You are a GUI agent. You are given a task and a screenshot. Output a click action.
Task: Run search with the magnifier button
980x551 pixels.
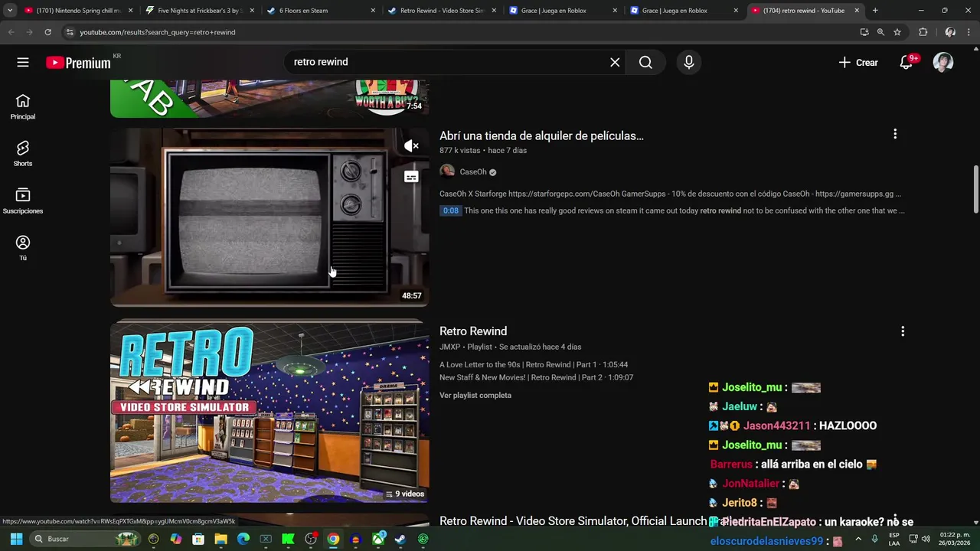click(645, 62)
